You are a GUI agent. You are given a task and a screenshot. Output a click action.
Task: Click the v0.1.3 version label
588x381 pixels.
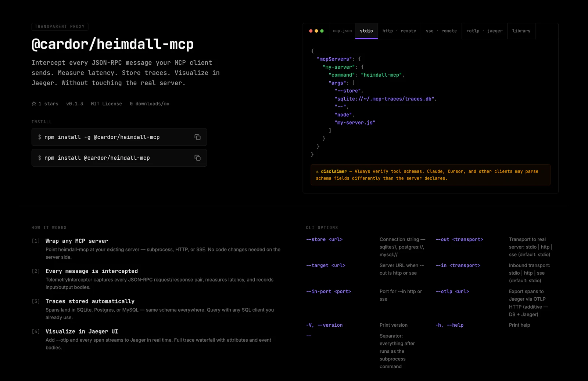point(75,104)
